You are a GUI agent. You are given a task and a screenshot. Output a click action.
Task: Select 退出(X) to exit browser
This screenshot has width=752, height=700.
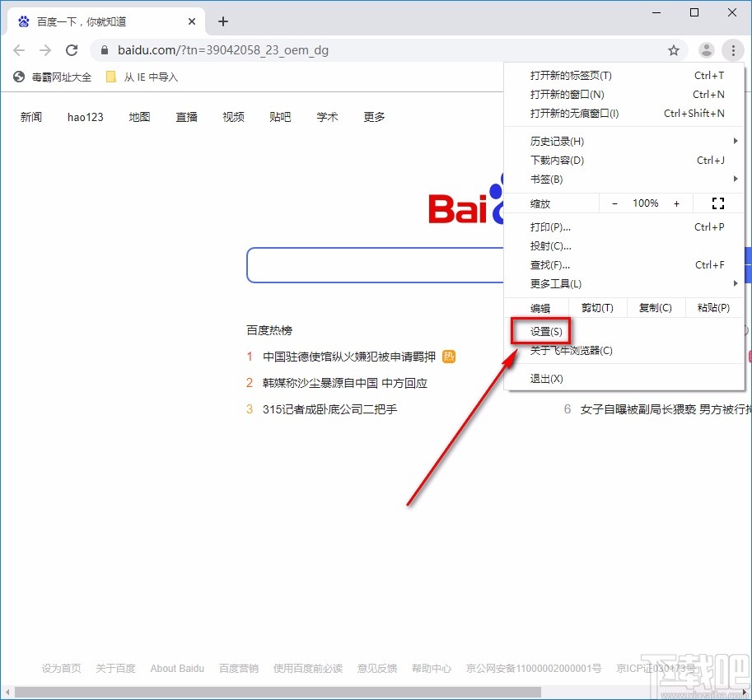pyautogui.click(x=624, y=378)
